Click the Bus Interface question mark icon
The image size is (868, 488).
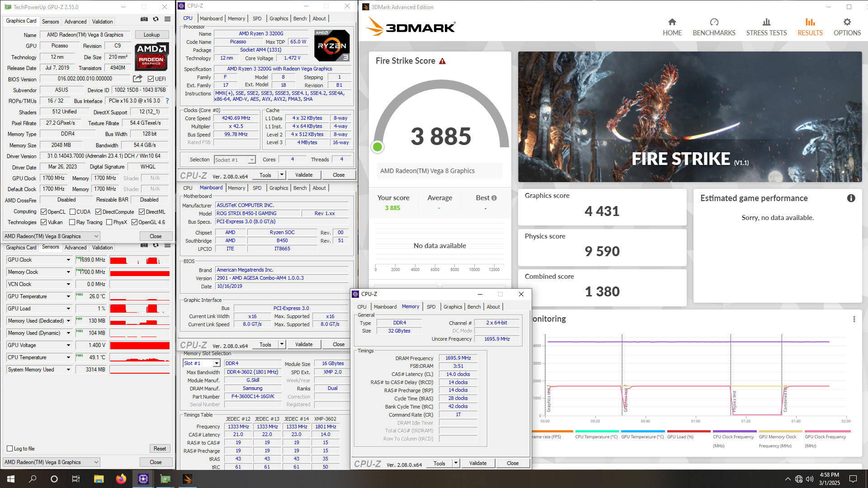pos(167,101)
